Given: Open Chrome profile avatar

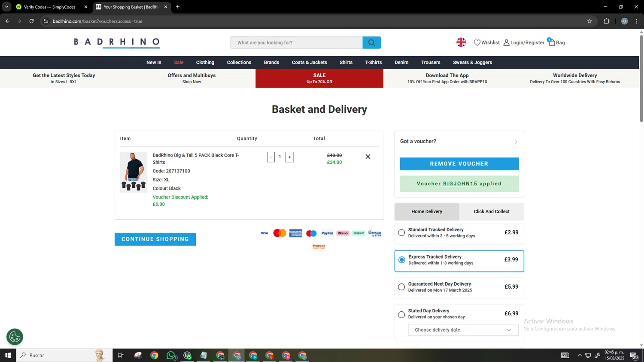Looking at the screenshot, I should pyautogui.click(x=624, y=21).
